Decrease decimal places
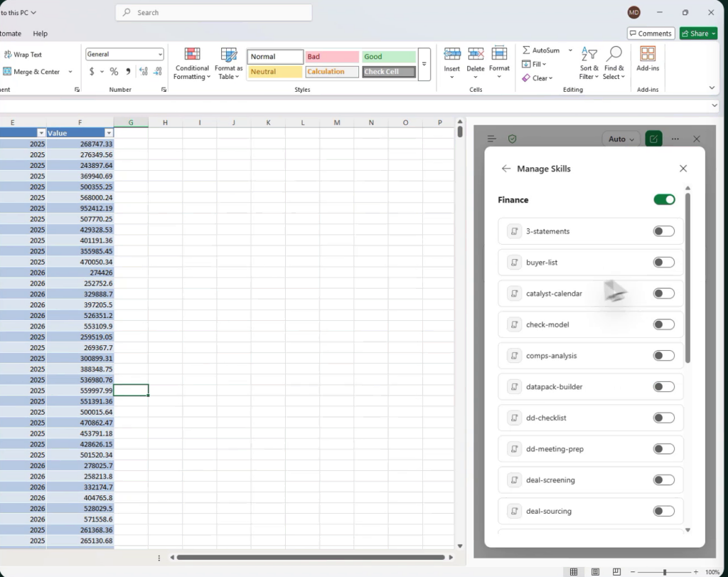Viewport: 728px width, 577px height. [x=158, y=72]
